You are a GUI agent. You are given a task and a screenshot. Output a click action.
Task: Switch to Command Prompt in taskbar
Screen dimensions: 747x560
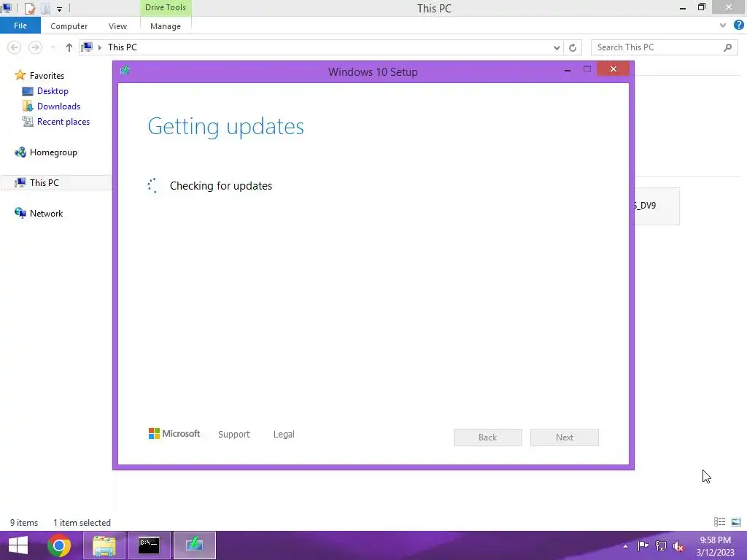point(149,545)
